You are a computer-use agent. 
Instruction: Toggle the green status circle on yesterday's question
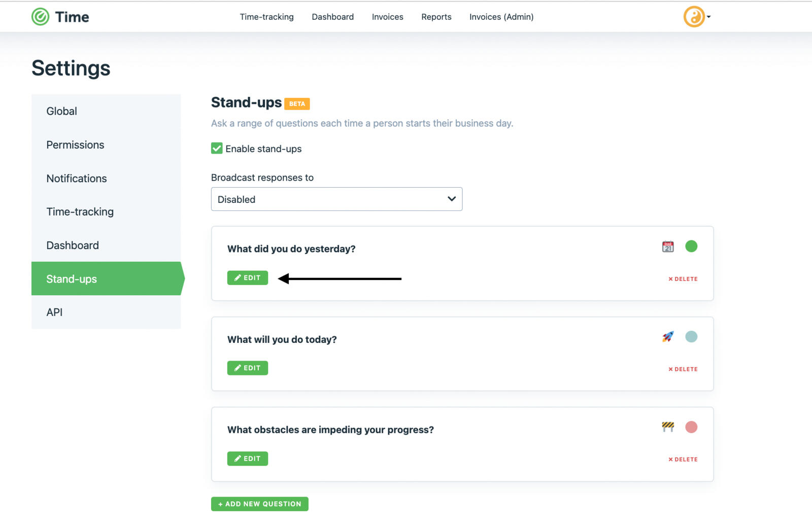692,246
